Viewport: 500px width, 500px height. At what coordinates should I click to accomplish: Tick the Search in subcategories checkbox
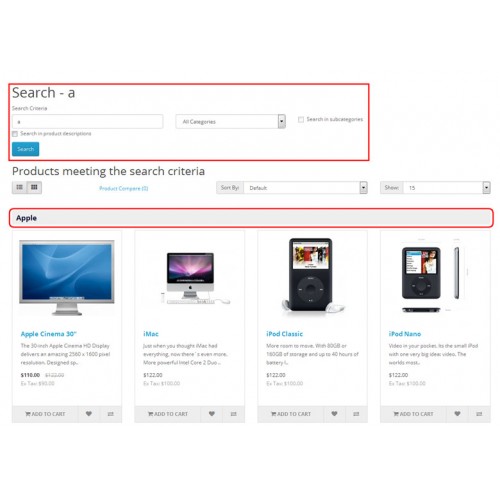[x=301, y=119]
